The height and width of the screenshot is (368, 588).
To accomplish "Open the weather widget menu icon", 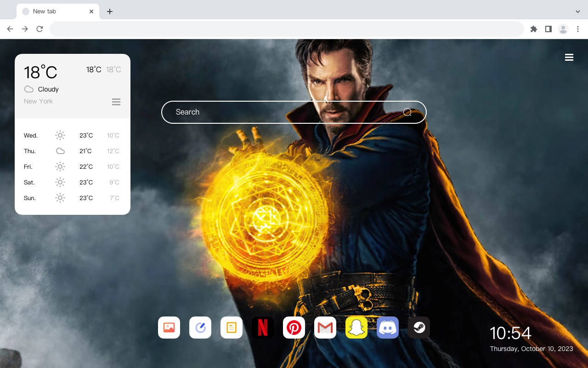I will pos(116,102).
